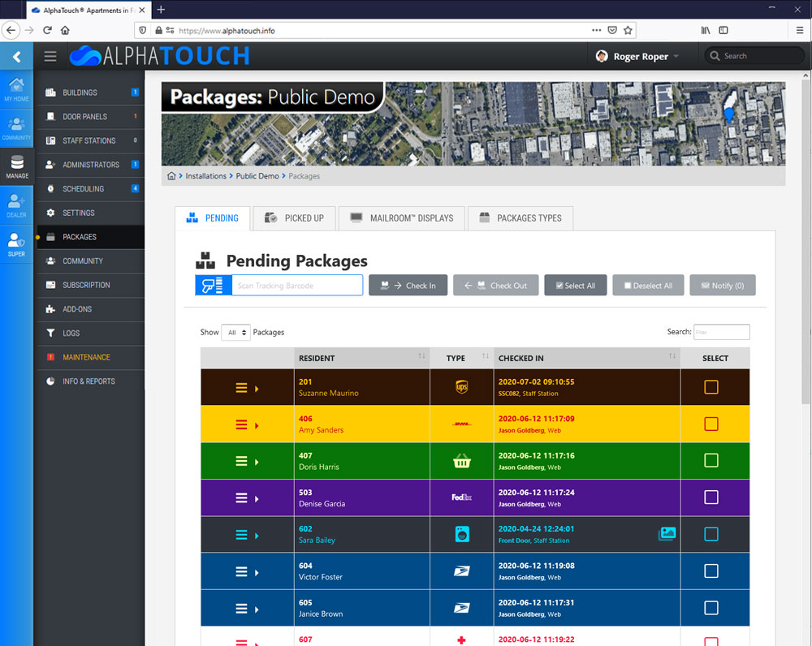Click the barcode scanner icon

pyautogui.click(x=213, y=285)
